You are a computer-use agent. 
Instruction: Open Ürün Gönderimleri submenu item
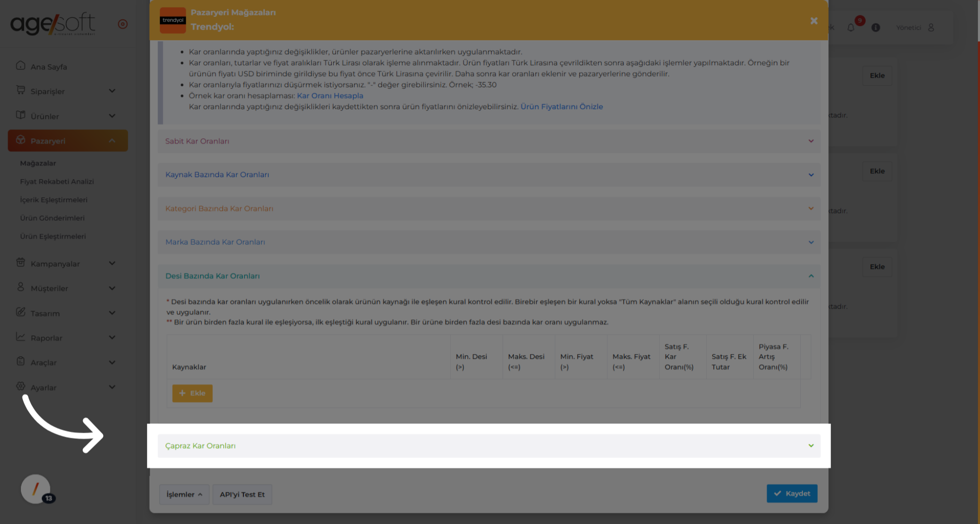click(x=52, y=218)
